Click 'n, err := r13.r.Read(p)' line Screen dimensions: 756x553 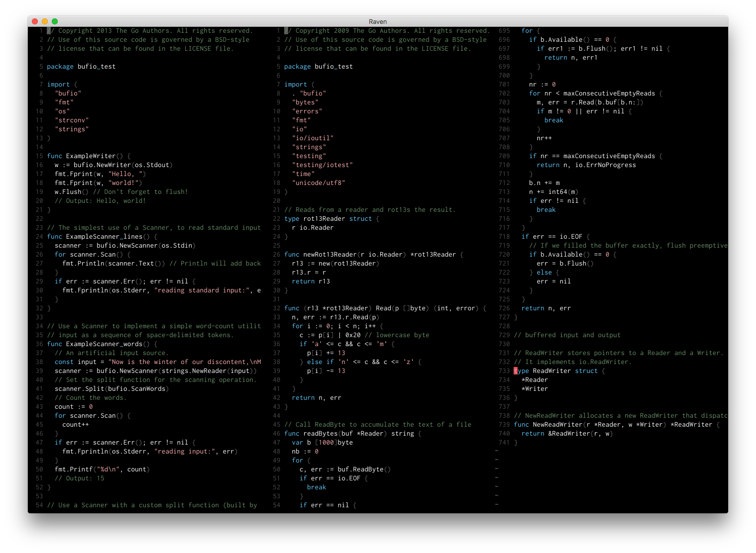click(x=335, y=317)
